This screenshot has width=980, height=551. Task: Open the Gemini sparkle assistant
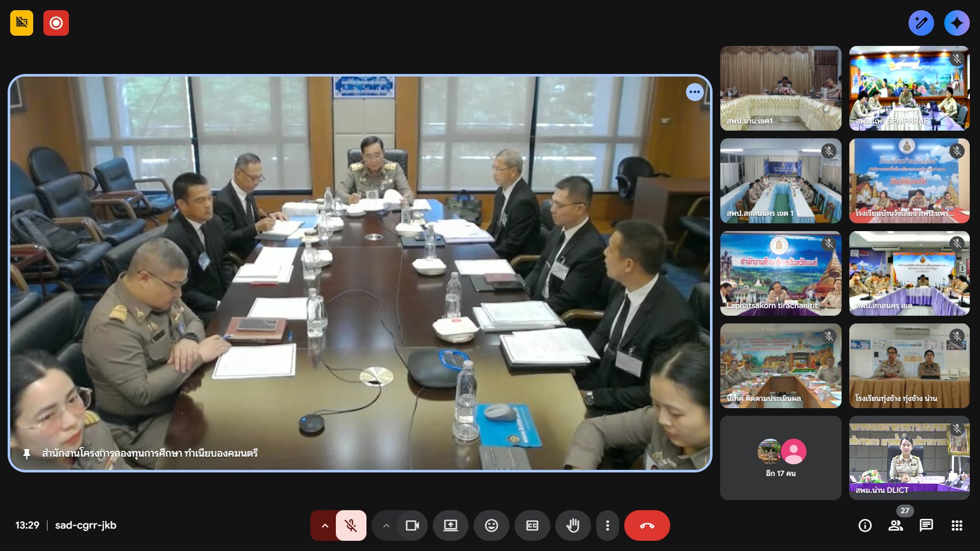tap(957, 23)
